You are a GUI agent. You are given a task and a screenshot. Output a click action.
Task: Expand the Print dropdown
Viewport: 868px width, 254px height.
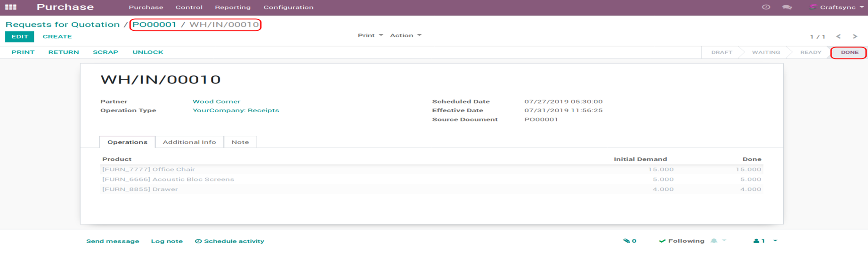coord(370,35)
